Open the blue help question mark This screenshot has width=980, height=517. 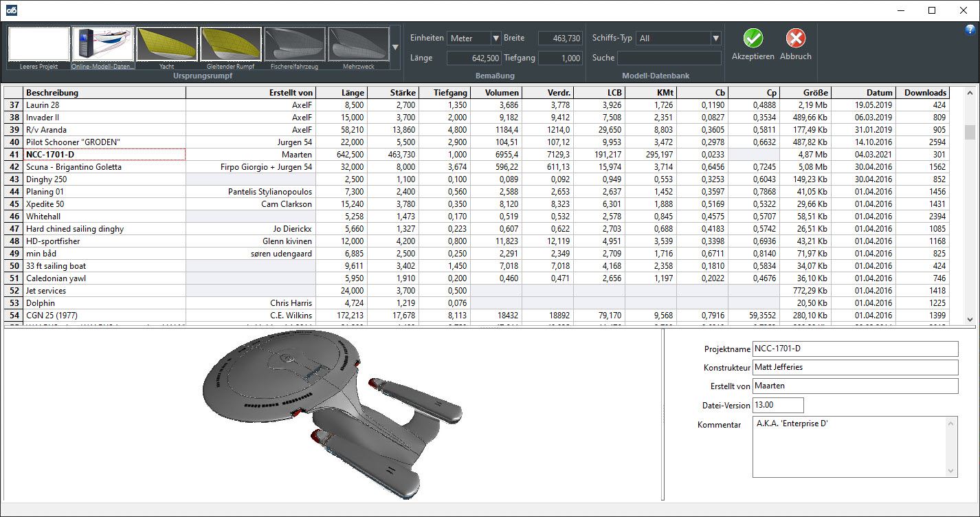click(970, 30)
